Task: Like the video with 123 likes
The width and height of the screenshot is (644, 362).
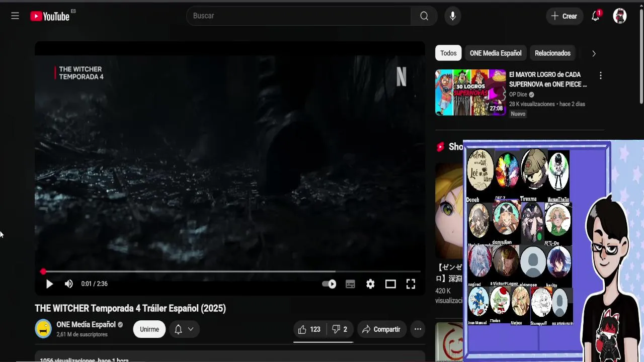Action: (309, 329)
